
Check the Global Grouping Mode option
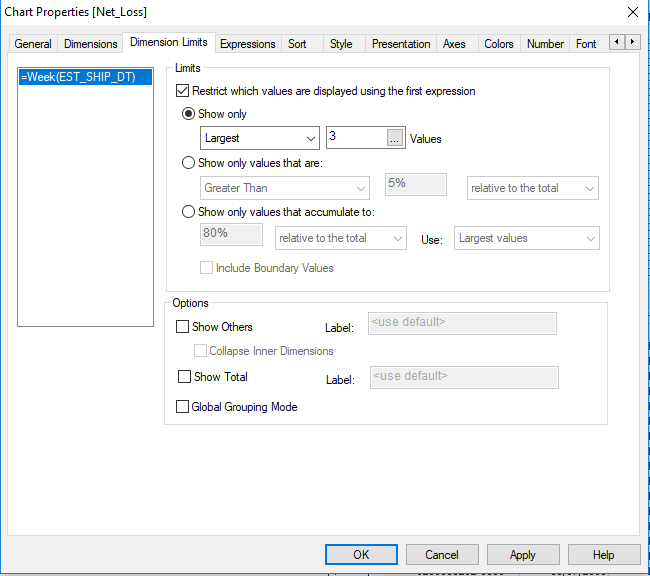pos(182,407)
